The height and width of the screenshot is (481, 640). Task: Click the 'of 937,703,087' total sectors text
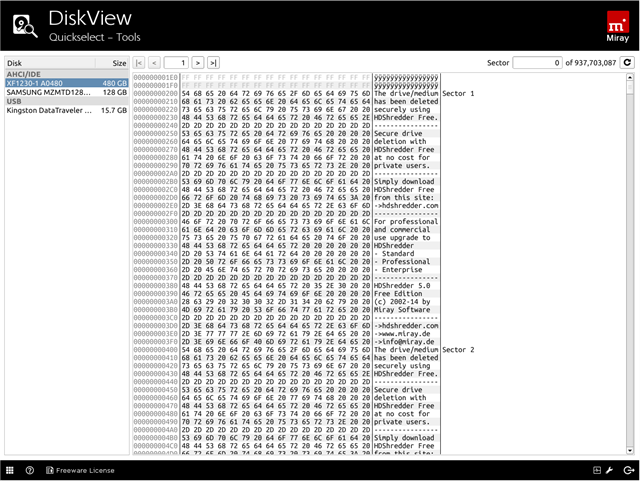[x=590, y=63]
